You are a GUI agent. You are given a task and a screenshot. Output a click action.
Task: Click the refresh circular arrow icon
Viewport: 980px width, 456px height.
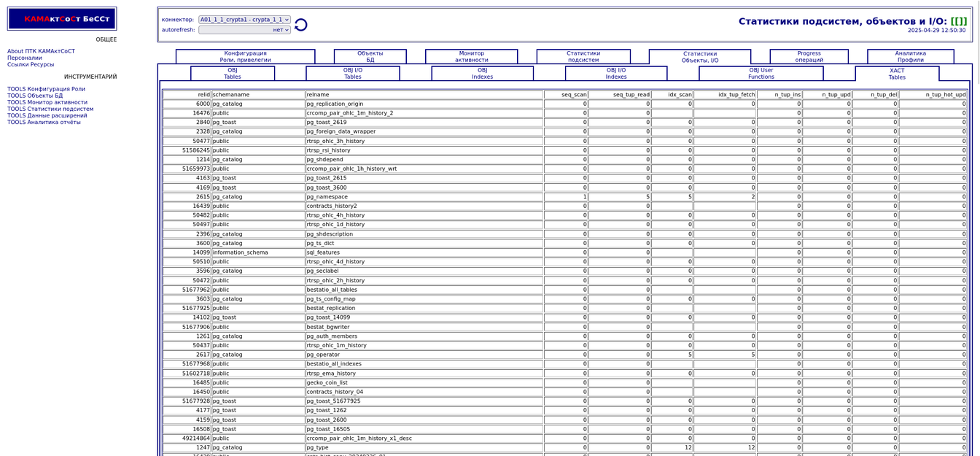click(x=300, y=25)
